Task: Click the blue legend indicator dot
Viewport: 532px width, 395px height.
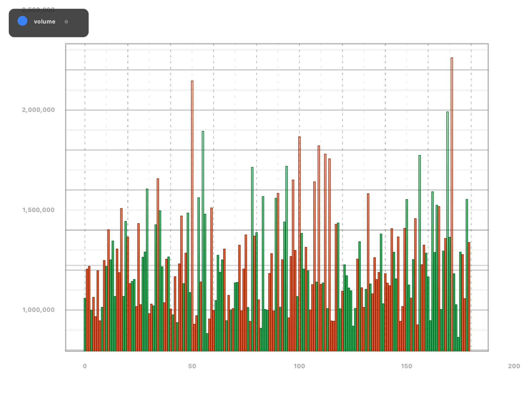Action: tap(22, 21)
